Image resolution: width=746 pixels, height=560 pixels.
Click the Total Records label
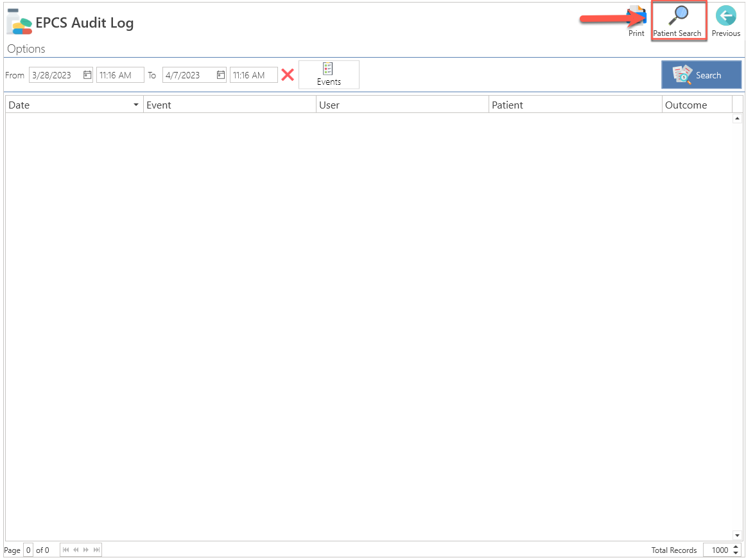coord(673,550)
